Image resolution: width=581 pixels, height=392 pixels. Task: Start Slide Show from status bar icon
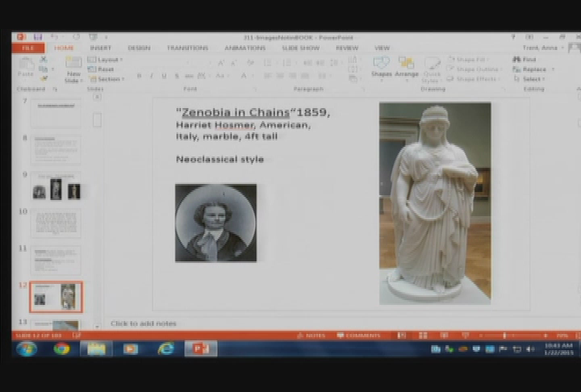466,336
